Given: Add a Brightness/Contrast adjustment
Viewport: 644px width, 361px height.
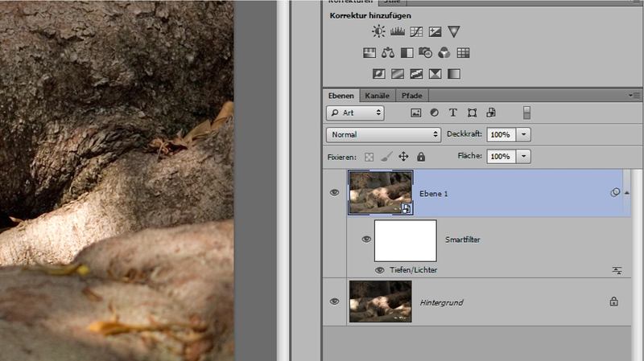Looking at the screenshot, I should click(x=378, y=32).
